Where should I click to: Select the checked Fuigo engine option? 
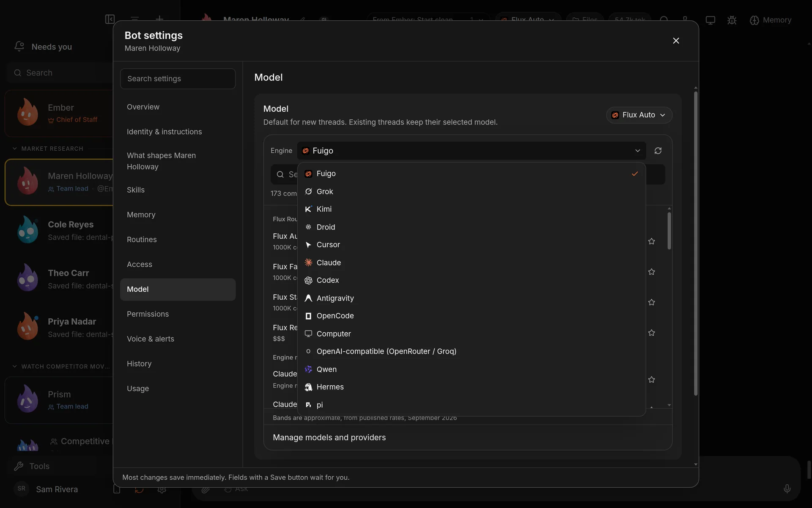pyautogui.click(x=471, y=174)
